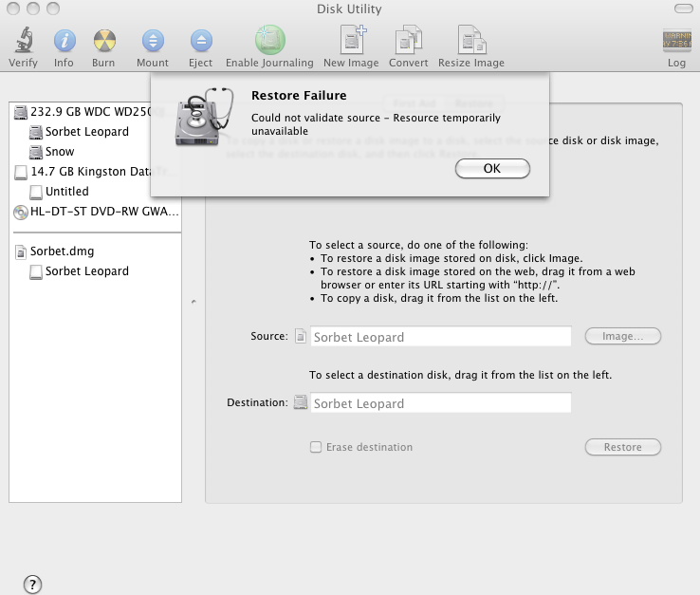This screenshot has height=595, width=700.
Task: Click the Image... button
Action: click(x=623, y=336)
